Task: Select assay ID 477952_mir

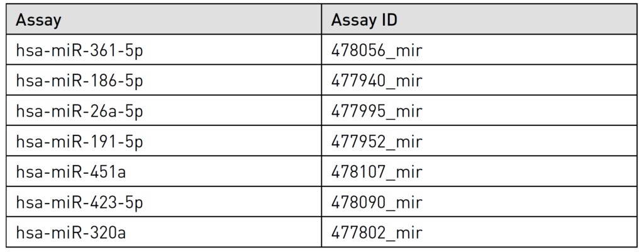Action: (376, 142)
